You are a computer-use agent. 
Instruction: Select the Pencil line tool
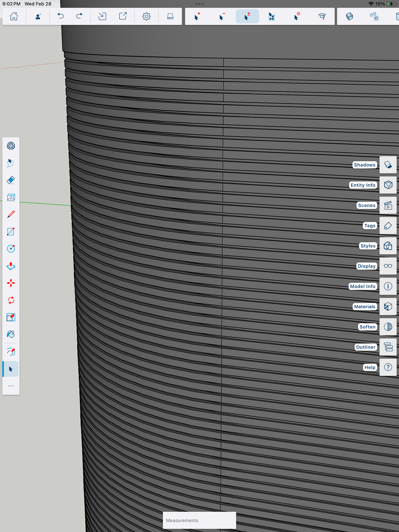click(11, 214)
